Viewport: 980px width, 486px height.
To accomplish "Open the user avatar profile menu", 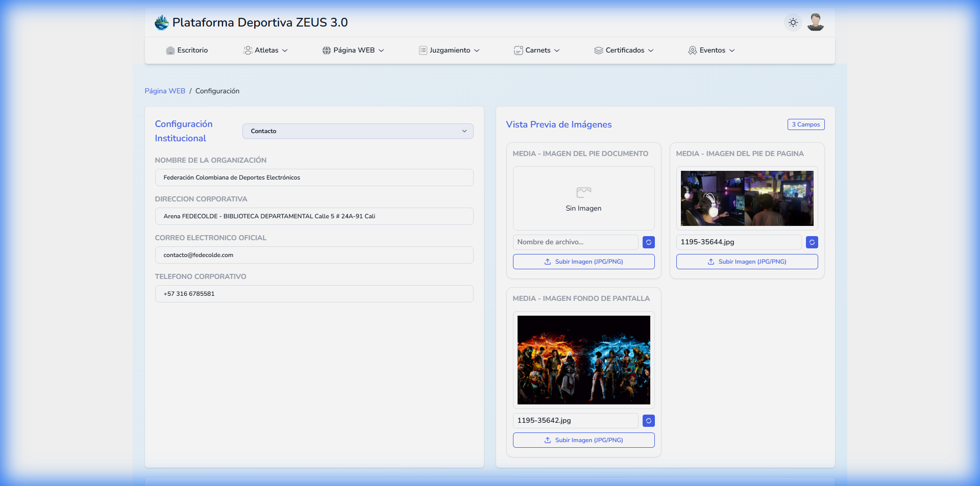I will tap(815, 22).
